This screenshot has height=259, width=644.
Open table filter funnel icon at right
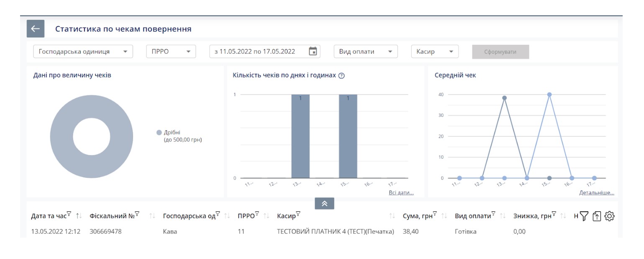point(584,216)
